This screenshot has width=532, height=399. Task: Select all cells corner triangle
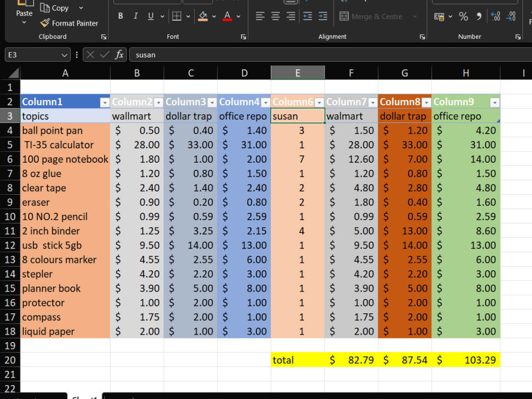click(14, 72)
